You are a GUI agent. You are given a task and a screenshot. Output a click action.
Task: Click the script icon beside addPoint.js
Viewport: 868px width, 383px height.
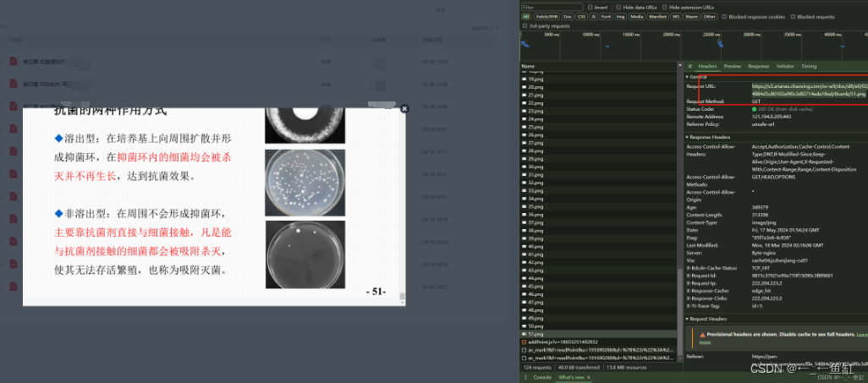coord(525,342)
